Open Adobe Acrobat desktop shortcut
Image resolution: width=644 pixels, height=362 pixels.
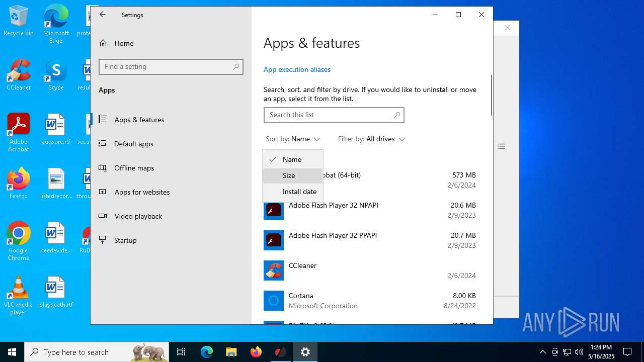pos(19,132)
